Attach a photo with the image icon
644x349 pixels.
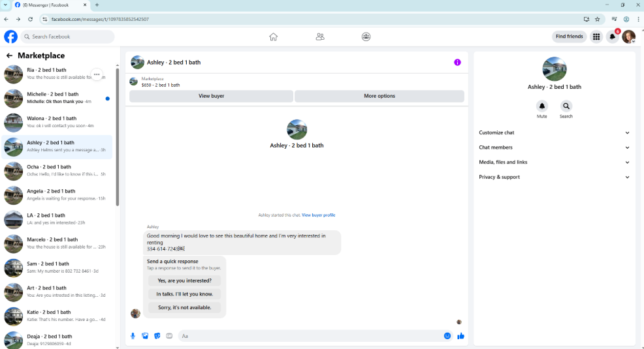click(x=145, y=336)
